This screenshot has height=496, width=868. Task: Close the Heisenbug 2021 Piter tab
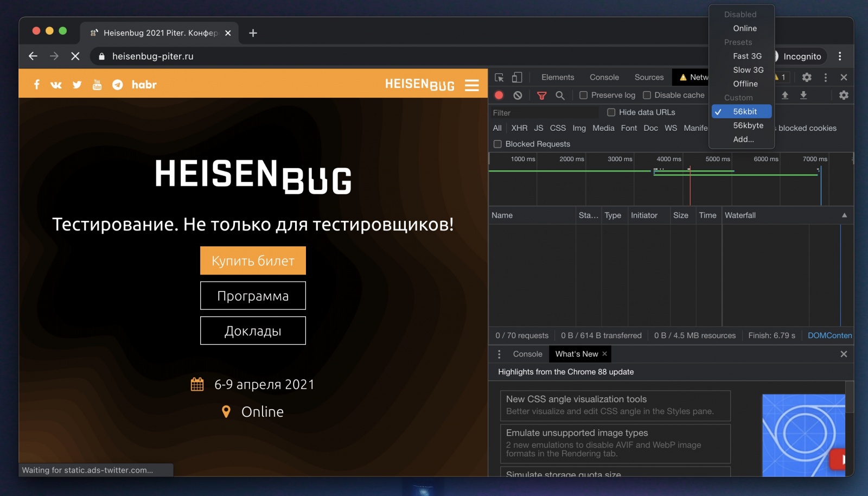[x=228, y=33]
